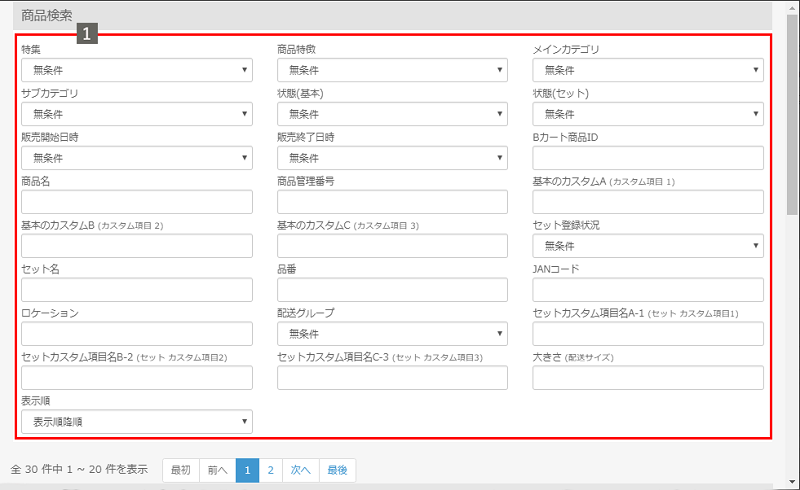Click the scrollbar down arrow
Screen dimensions: 800x490
pyautogui.click(x=792, y=481)
